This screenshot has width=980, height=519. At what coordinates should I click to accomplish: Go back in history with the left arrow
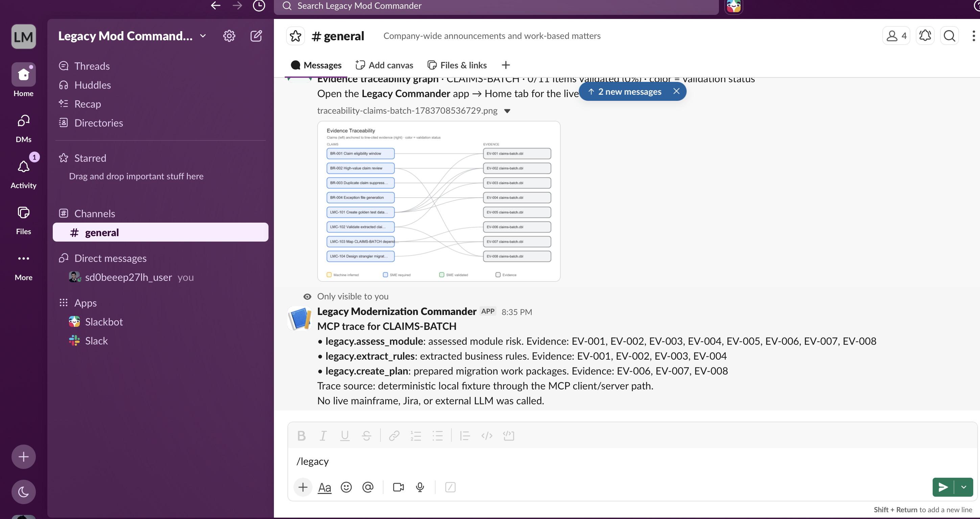coord(216,5)
